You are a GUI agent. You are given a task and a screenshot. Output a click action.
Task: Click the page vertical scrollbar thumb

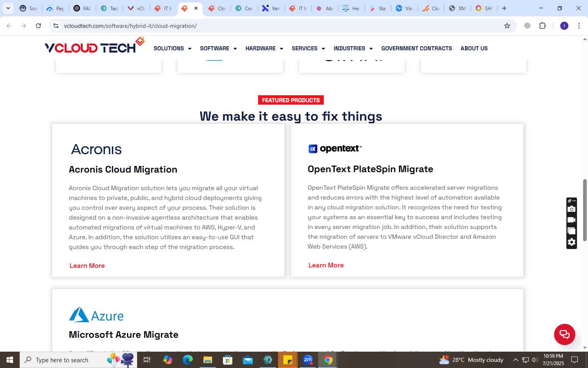click(585, 210)
